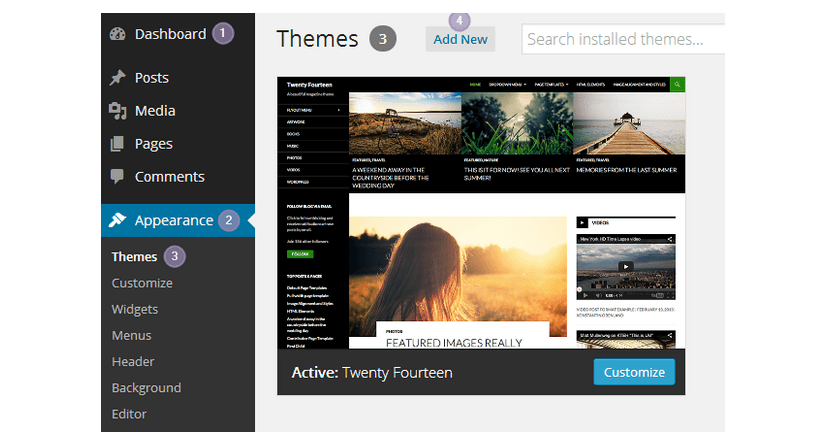Click the video play button in theme preview
Viewport: 813px width, 445px height.
[626, 267]
